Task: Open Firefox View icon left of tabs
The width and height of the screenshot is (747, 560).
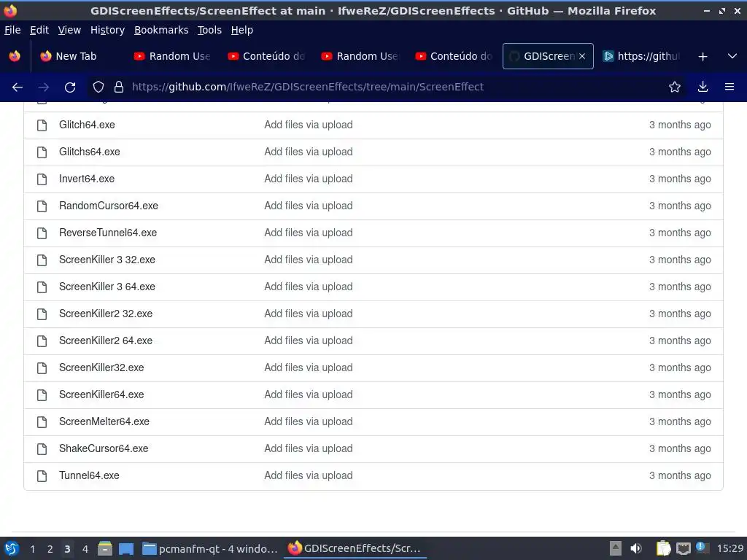Action: click(x=15, y=56)
